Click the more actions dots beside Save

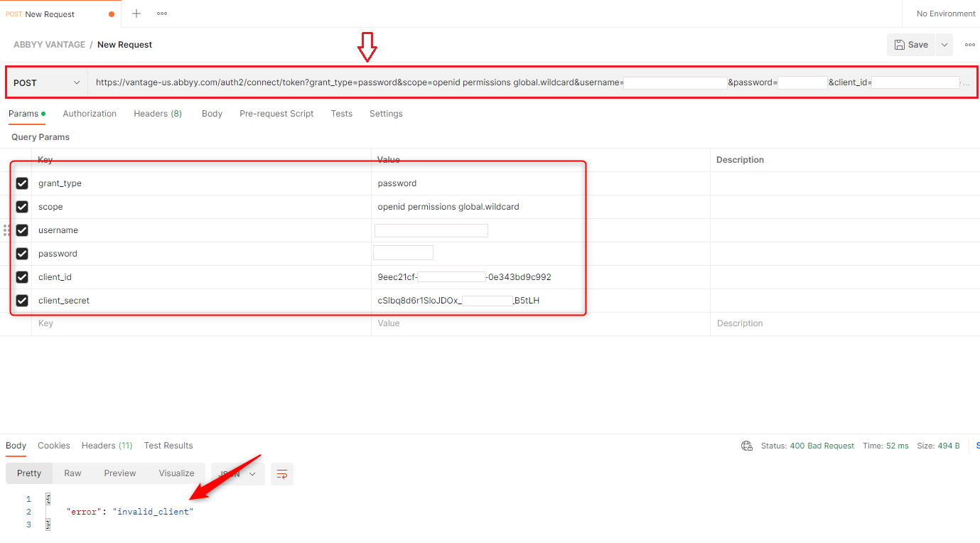tap(969, 45)
